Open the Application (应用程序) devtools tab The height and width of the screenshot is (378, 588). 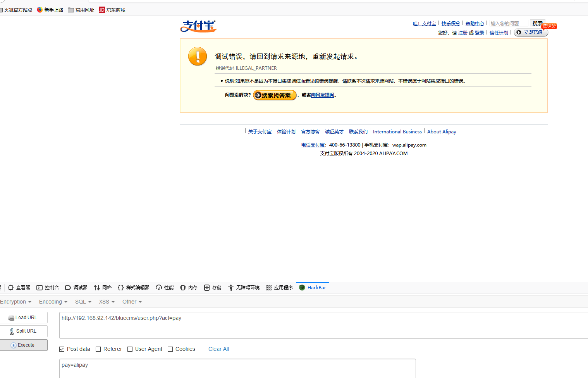pos(279,288)
